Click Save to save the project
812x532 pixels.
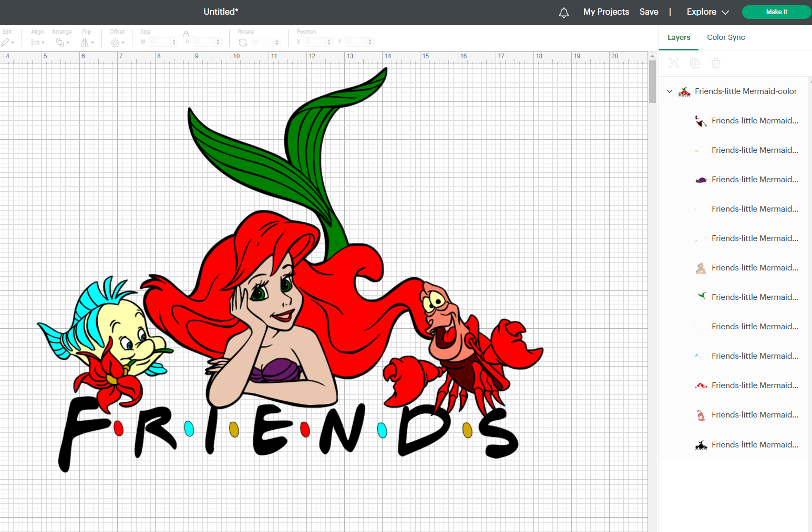(649, 12)
